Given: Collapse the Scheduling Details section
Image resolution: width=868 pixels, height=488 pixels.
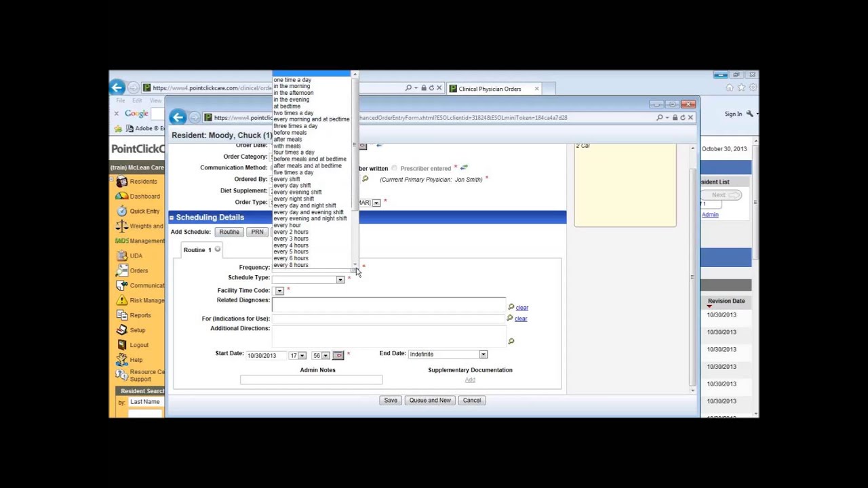Looking at the screenshot, I should pos(172,218).
